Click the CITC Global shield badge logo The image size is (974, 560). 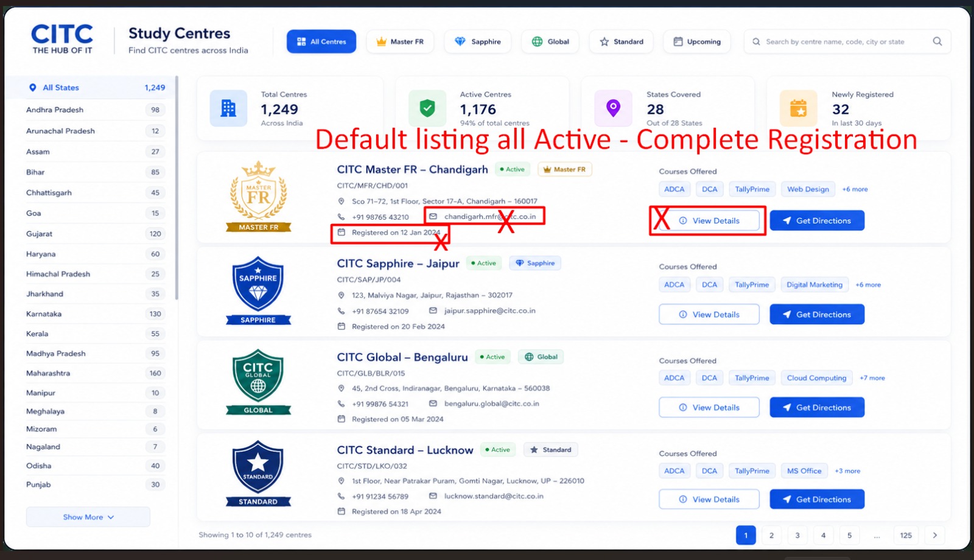[x=258, y=382]
